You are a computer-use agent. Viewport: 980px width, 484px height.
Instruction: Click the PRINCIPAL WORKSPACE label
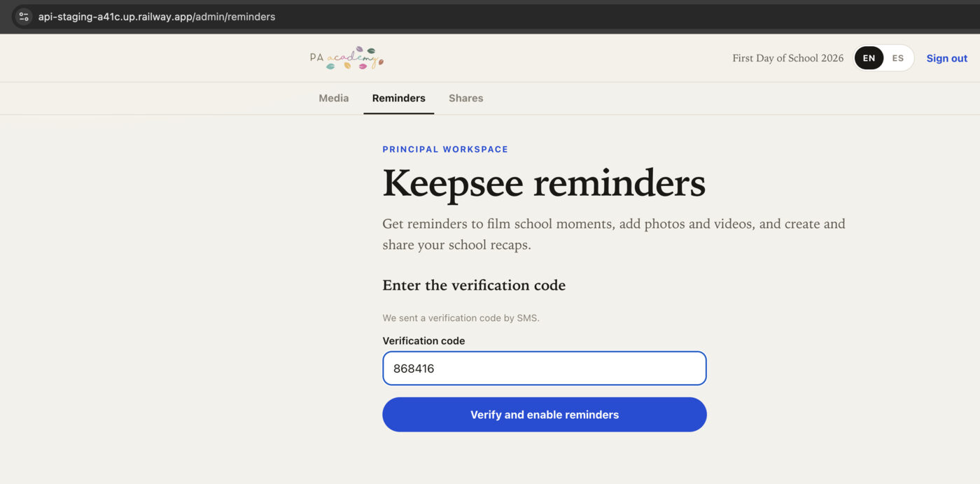(445, 149)
